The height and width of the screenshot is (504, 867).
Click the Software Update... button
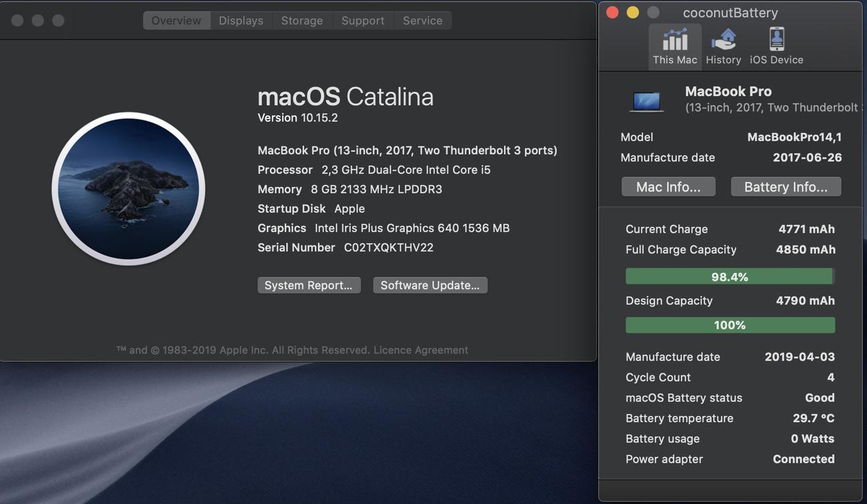click(430, 285)
